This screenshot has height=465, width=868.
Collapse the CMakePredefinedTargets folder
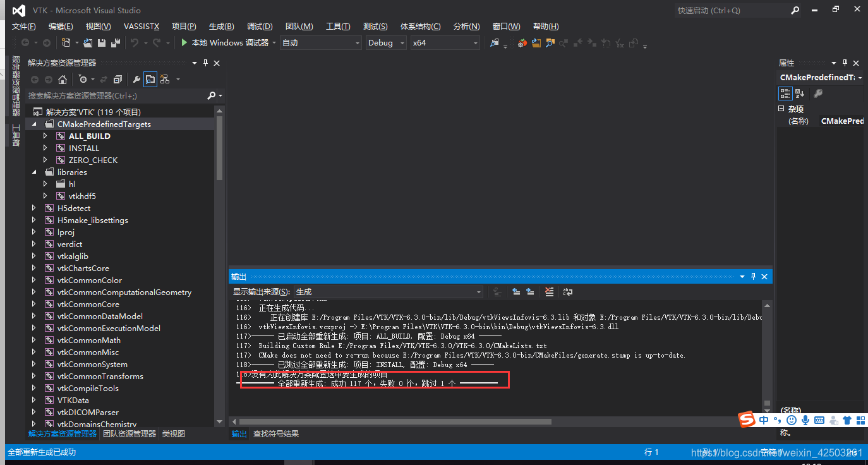(x=34, y=124)
